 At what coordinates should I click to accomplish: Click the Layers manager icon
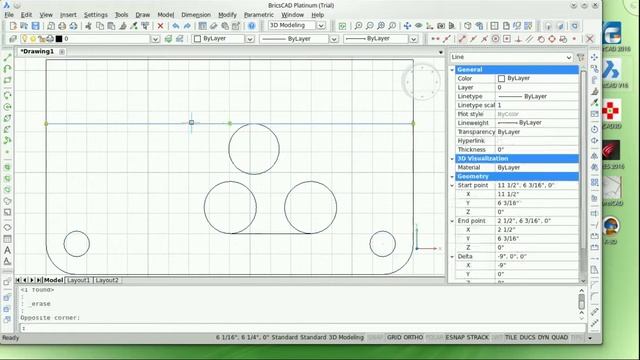[x=13, y=39]
